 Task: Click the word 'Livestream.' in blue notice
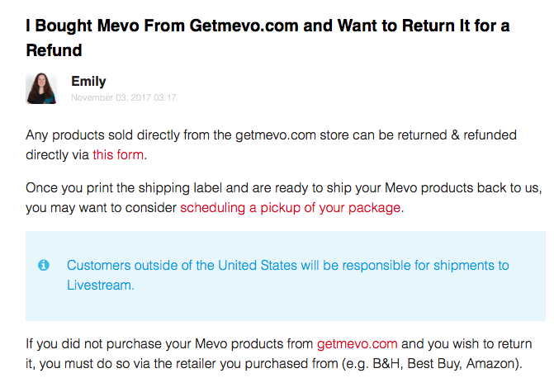101,285
